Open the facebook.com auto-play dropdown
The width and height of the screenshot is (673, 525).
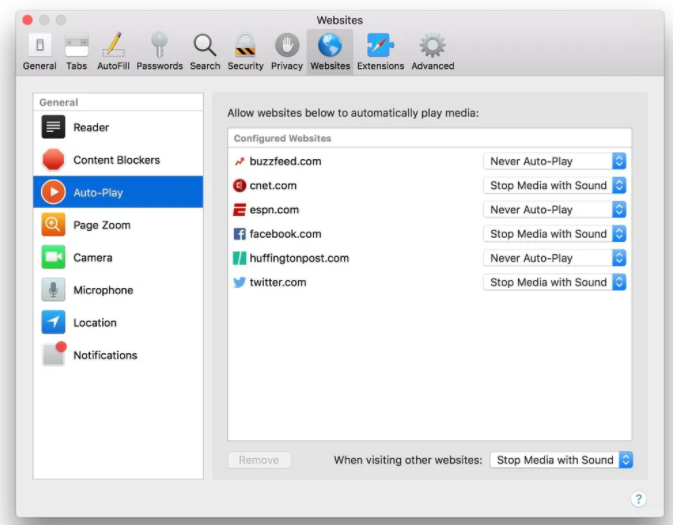[554, 234]
